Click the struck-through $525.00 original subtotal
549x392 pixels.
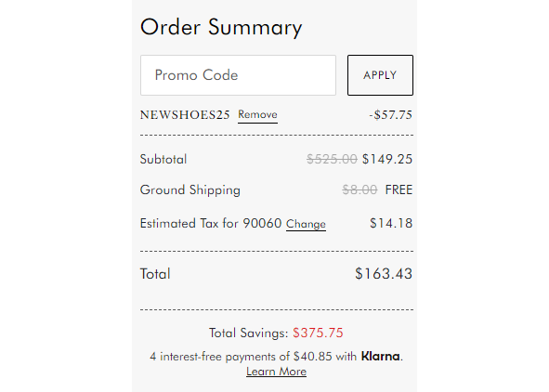coord(332,159)
